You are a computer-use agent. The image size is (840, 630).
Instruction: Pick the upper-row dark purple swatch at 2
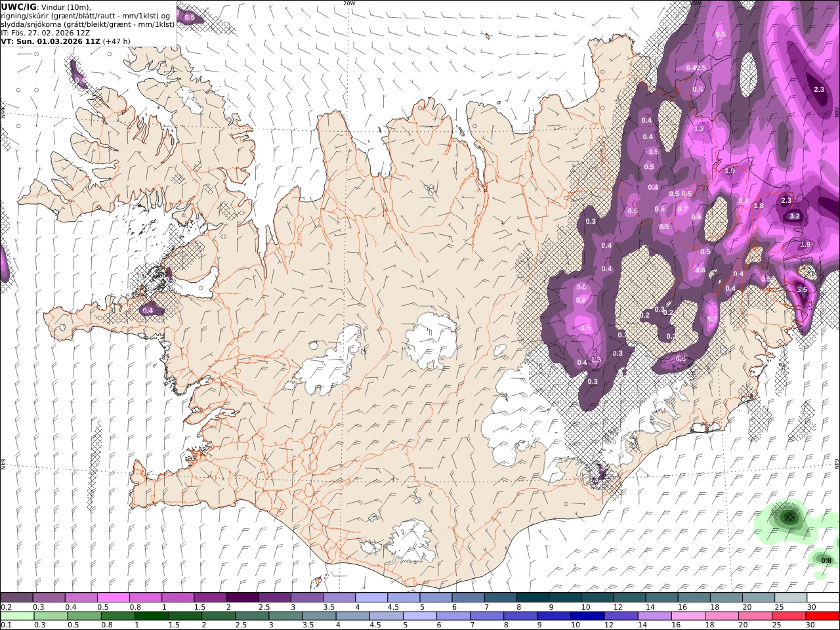pyautogui.click(x=241, y=598)
